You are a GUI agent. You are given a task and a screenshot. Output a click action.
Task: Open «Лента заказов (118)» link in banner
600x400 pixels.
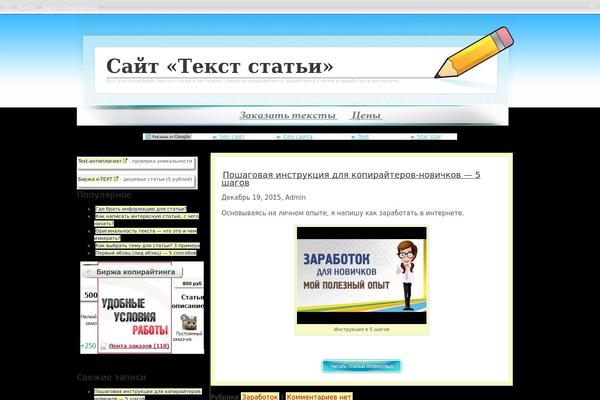click(x=139, y=346)
